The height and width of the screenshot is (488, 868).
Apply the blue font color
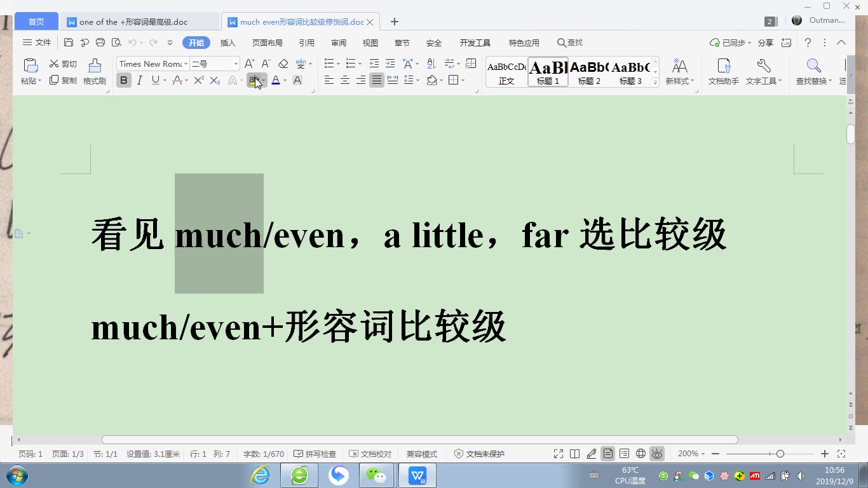[x=276, y=80]
